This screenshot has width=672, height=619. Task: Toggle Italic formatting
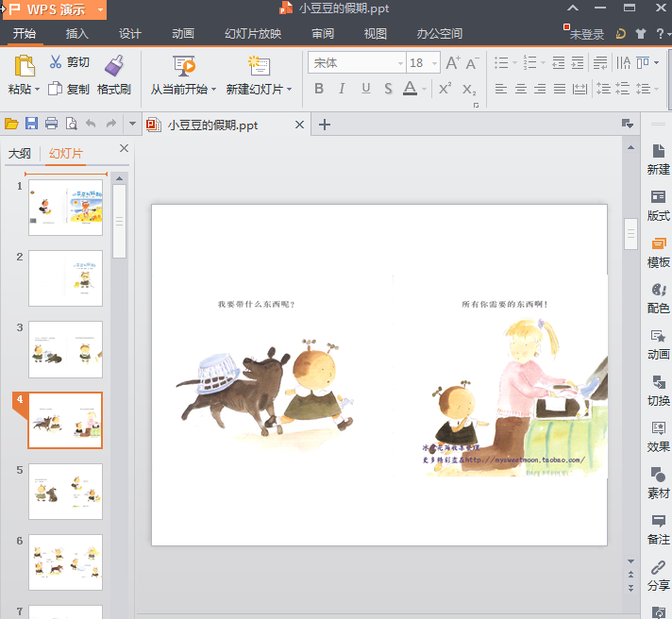click(342, 89)
